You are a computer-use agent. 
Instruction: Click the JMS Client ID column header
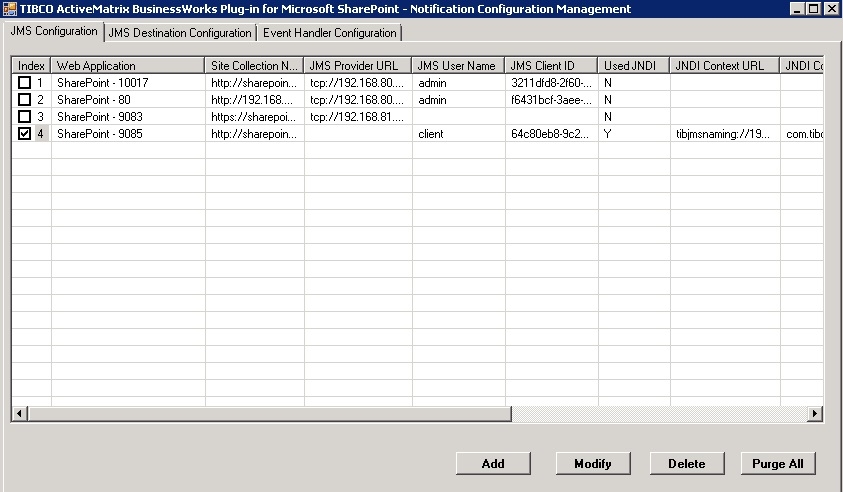551,66
